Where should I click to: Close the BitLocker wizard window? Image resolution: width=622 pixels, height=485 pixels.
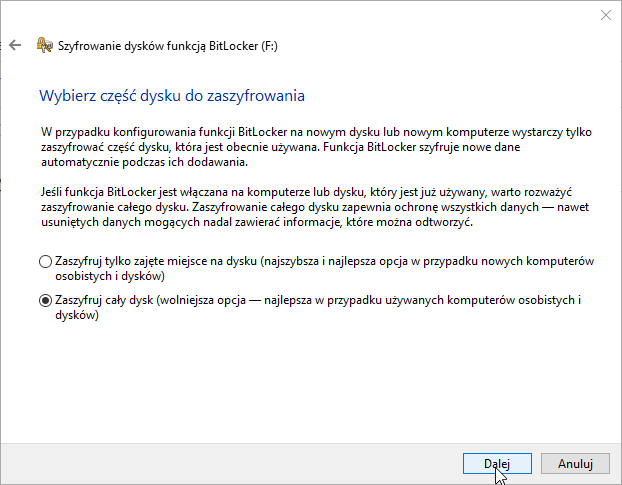click(x=605, y=14)
